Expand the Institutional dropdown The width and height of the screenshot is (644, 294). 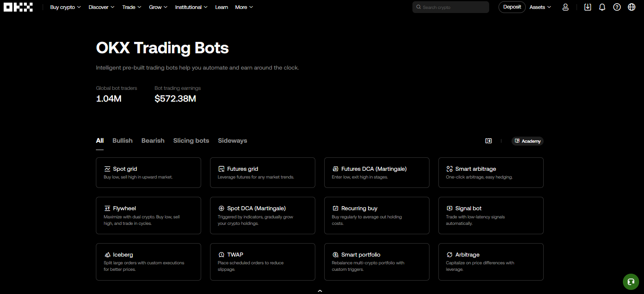191,7
